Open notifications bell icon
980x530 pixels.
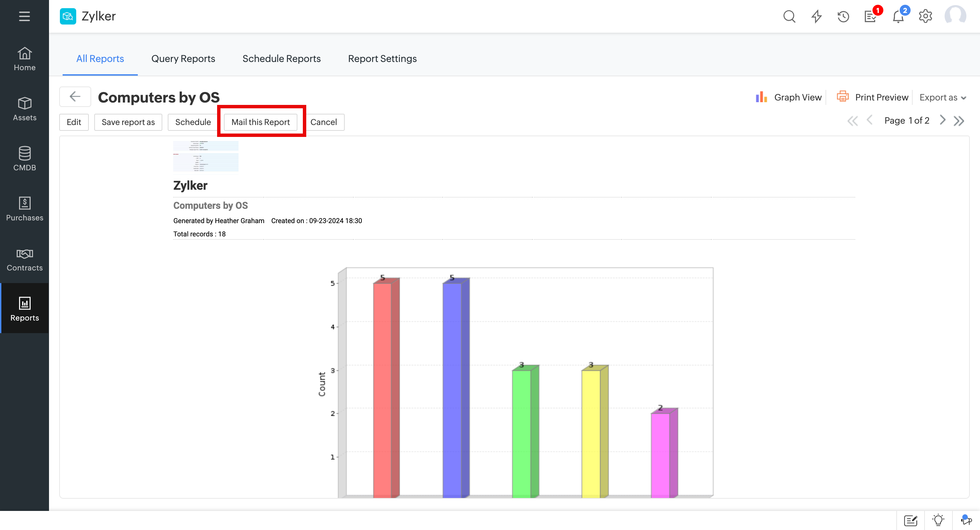[898, 17]
